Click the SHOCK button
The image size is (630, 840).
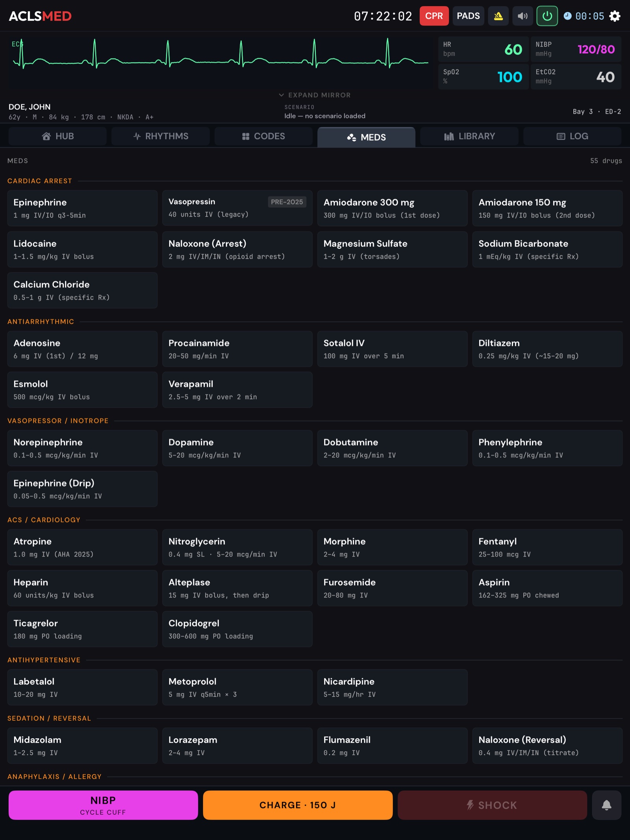[492, 805]
